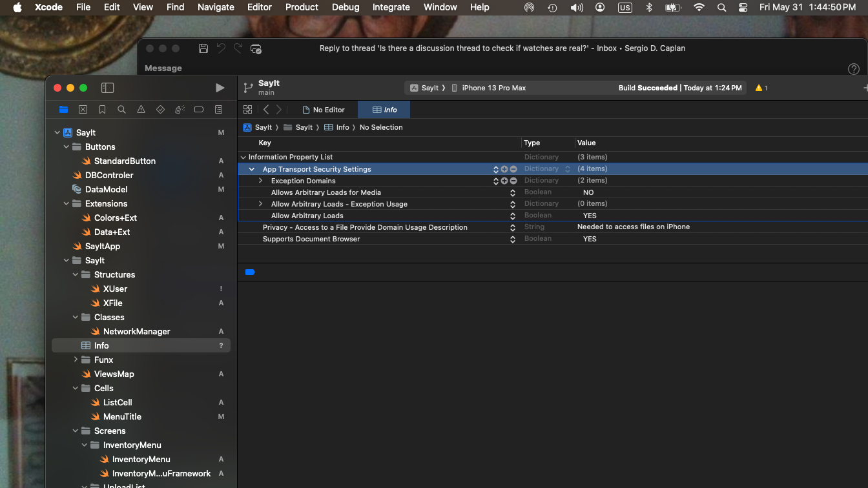Click the Key column header
The height and width of the screenshot is (488, 868).
tap(265, 143)
